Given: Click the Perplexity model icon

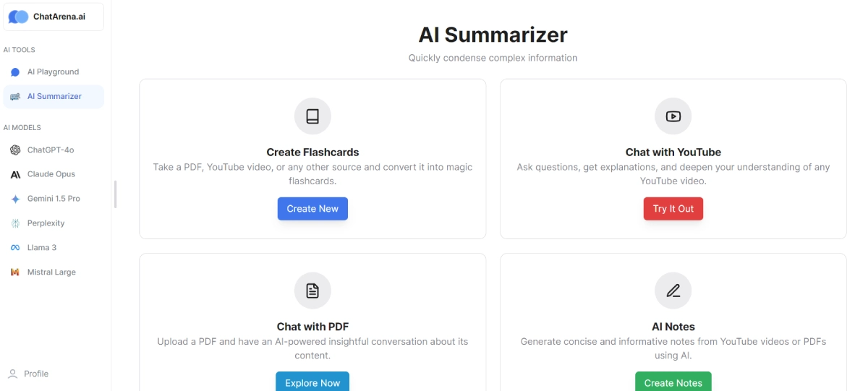Looking at the screenshot, I should pos(15,223).
